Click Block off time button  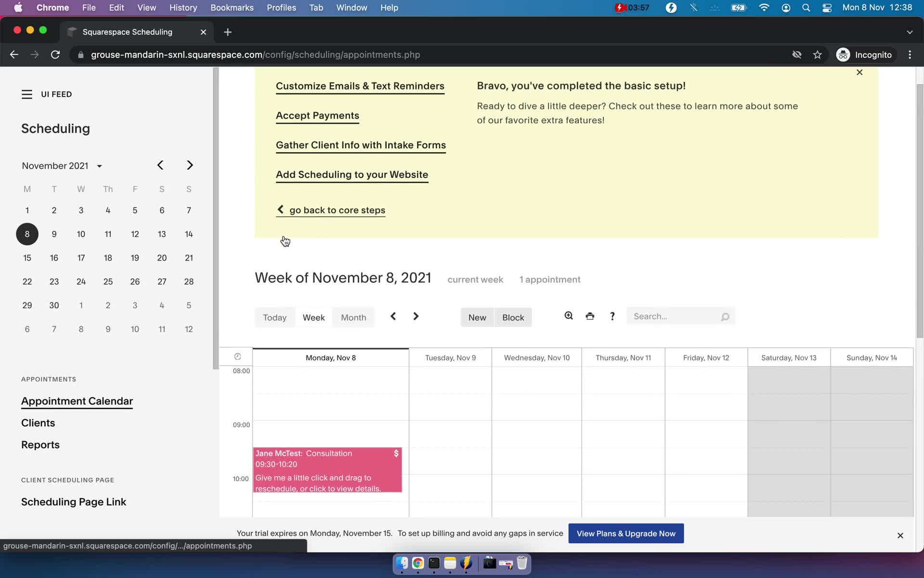coord(513,317)
